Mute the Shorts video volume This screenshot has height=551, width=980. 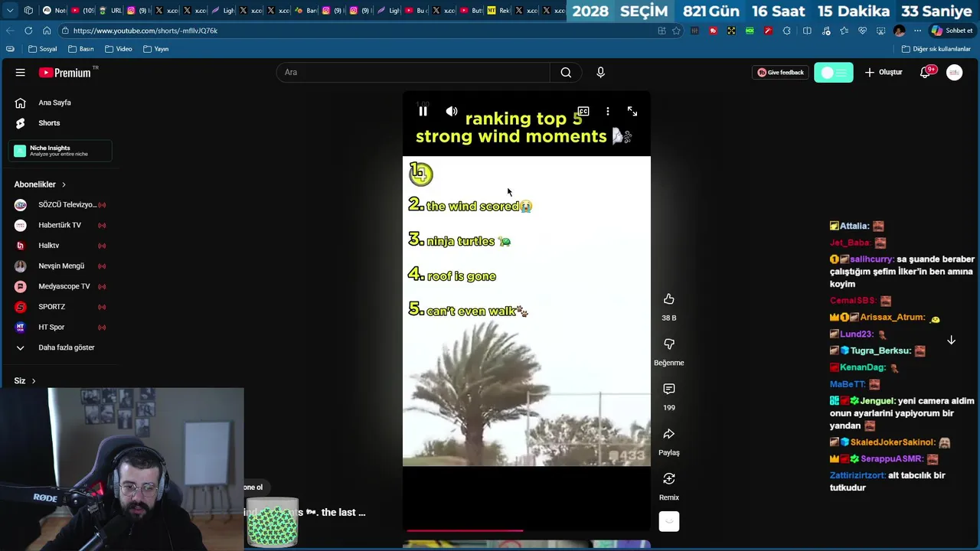(452, 112)
